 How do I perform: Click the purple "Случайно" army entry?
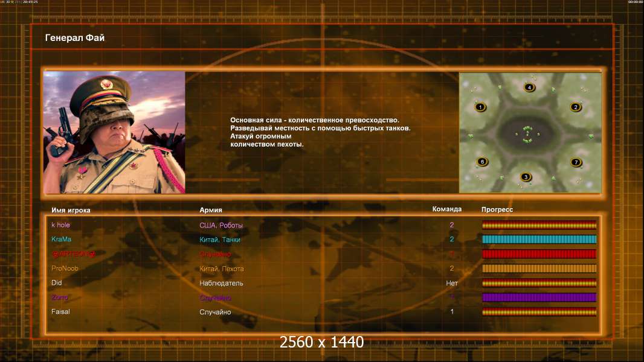point(215,297)
